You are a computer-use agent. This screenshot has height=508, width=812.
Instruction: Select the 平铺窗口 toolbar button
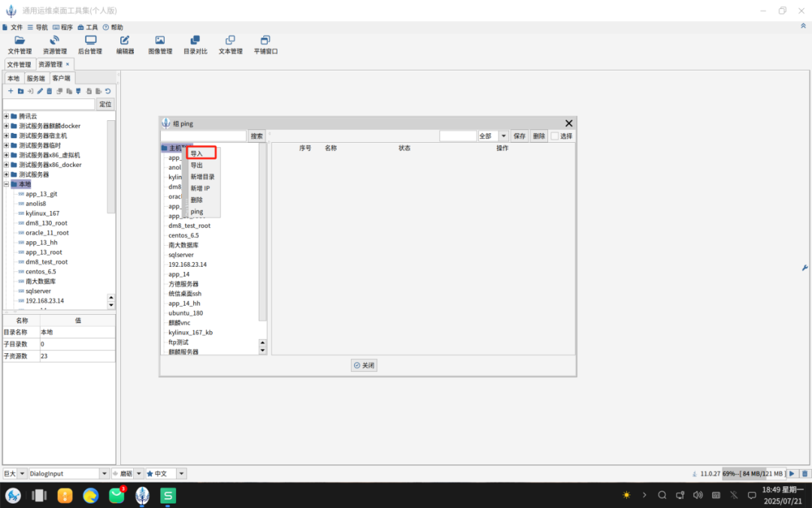pyautogui.click(x=265, y=45)
